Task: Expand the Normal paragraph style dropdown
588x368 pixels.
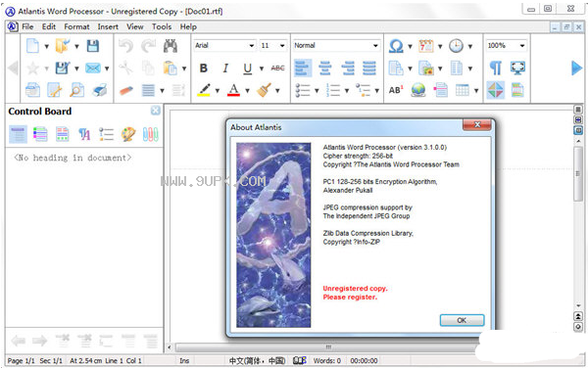Action: (x=336, y=45)
